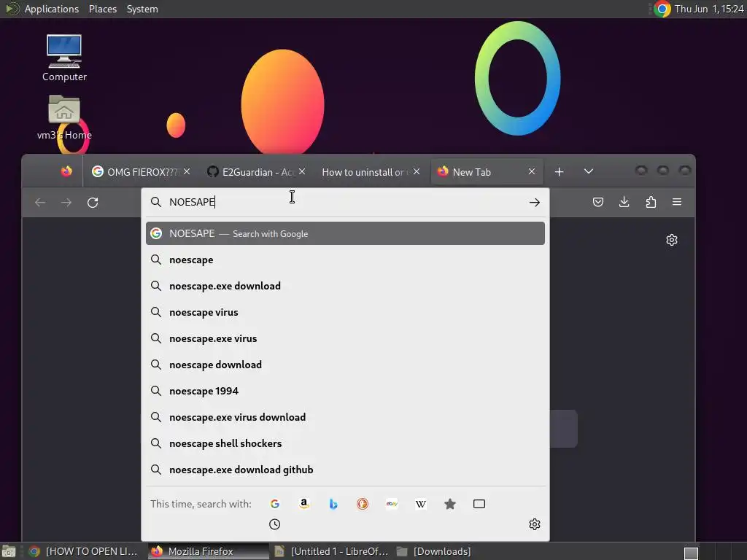Open the Downloads toolbar icon
Image resolution: width=747 pixels, height=560 pixels.
click(x=624, y=202)
